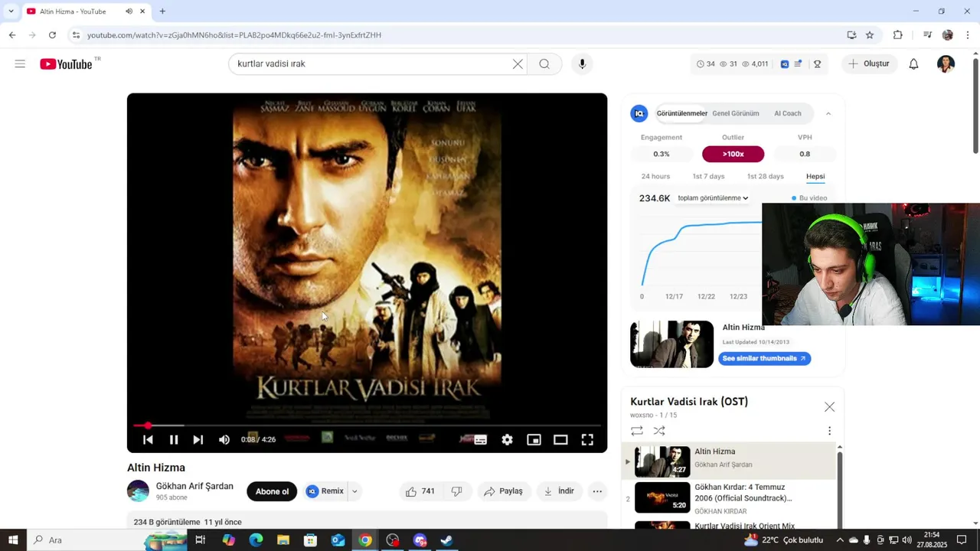Screen dimensions: 980x551
Task: Open Gökhan Arif Şardan channel name link
Action: coord(194,487)
